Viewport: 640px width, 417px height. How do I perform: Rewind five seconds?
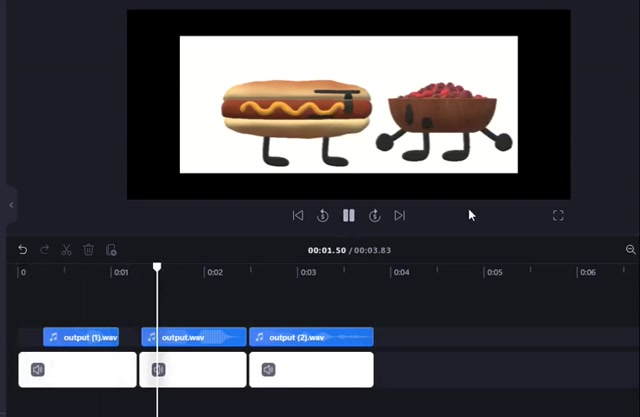(x=323, y=215)
